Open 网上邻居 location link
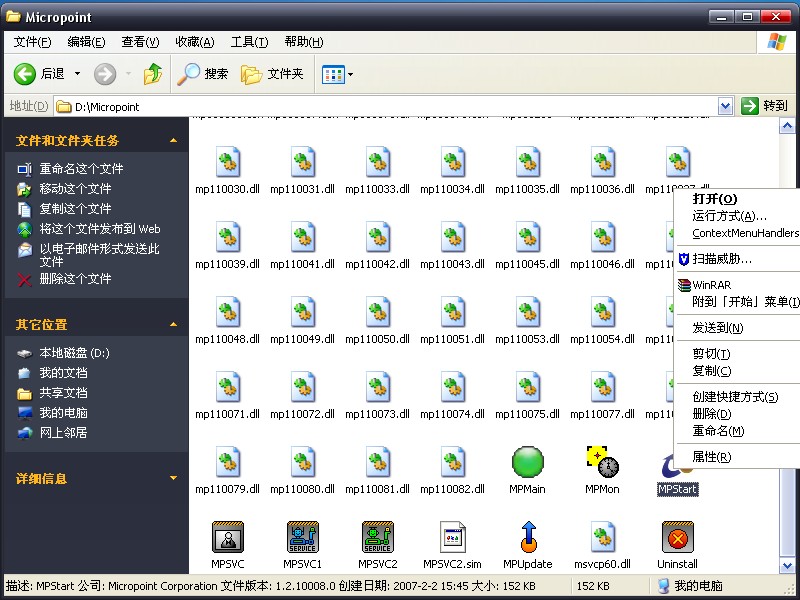Viewport: 800px width, 600px height. (x=63, y=433)
